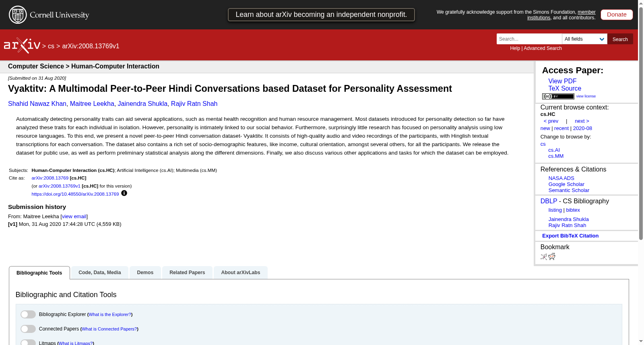
Task: Open the DBLP link
Action: pyautogui.click(x=549, y=201)
